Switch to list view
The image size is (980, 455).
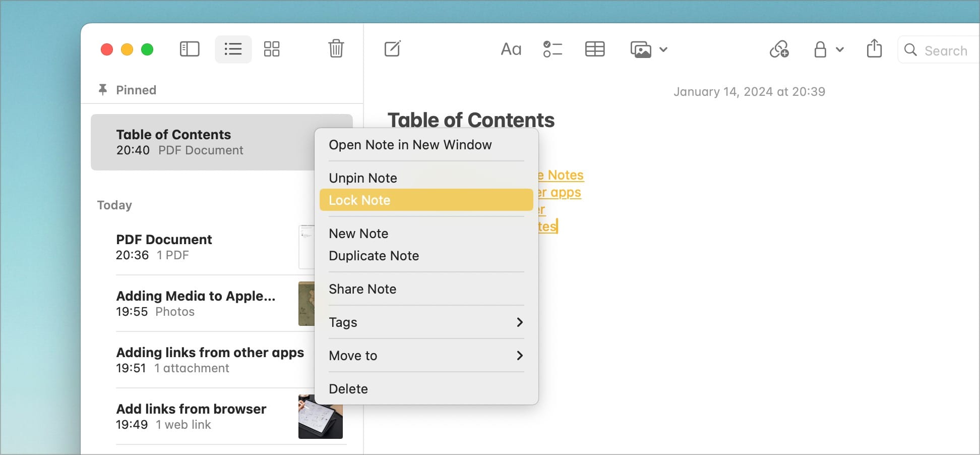[x=233, y=49]
